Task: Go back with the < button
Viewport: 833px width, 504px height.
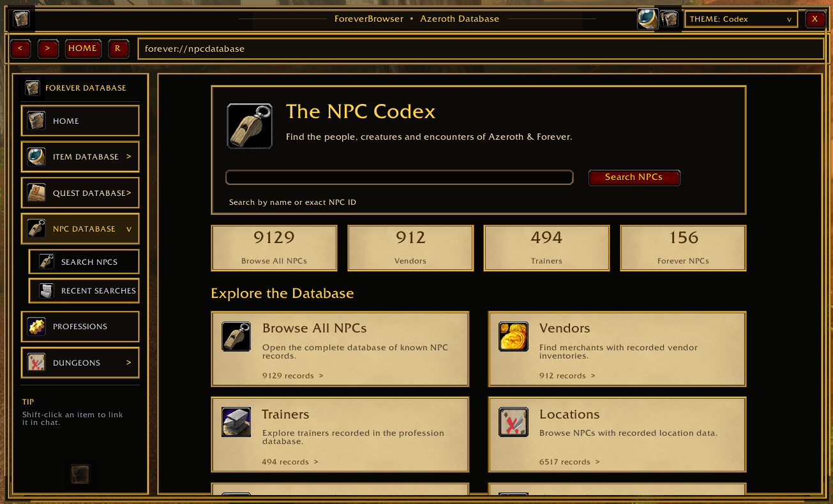Action: [x=20, y=48]
